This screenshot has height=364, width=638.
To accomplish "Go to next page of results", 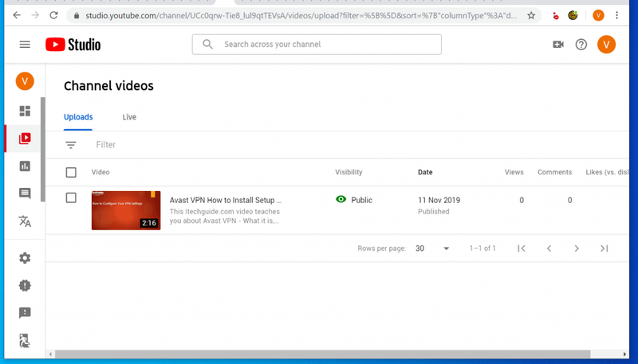I will 577,249.
